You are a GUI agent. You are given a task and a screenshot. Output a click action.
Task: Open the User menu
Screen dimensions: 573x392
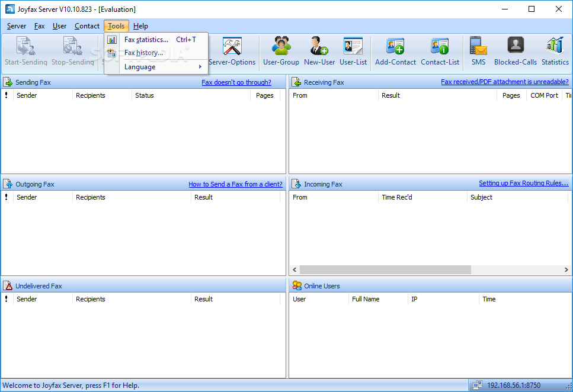[60, 26]
